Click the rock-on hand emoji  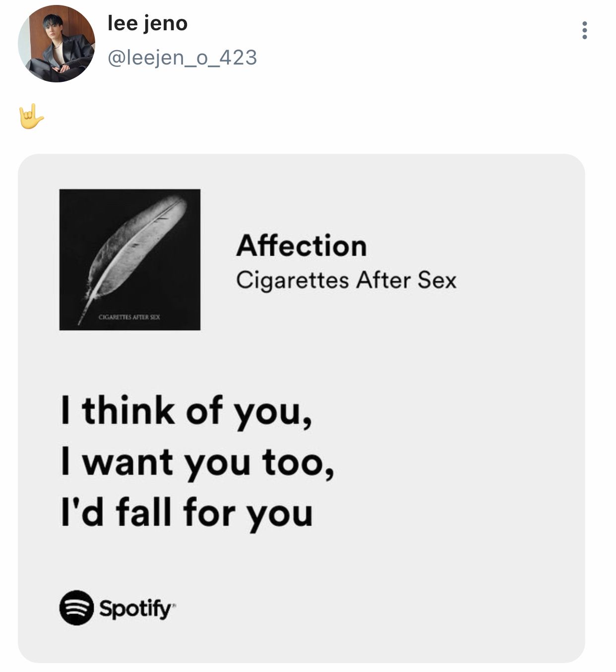[31, 117]
